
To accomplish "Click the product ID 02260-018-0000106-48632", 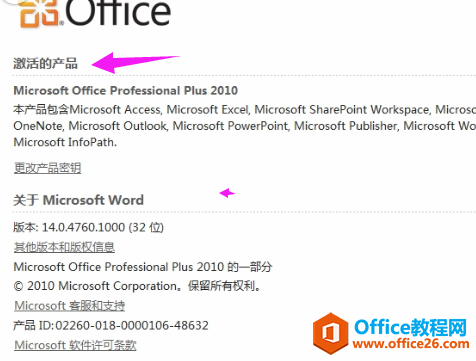I will pyautogui.click(x=132, y=325).
